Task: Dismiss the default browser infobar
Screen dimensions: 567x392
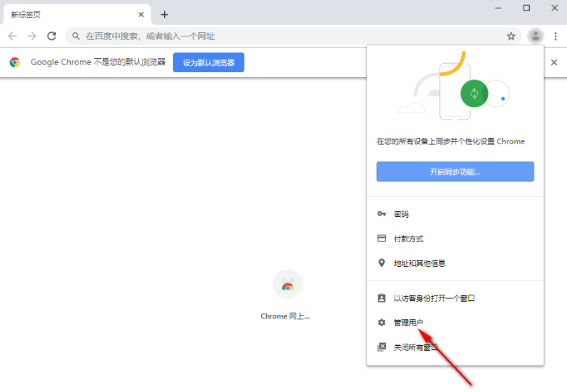Action: 554,62
